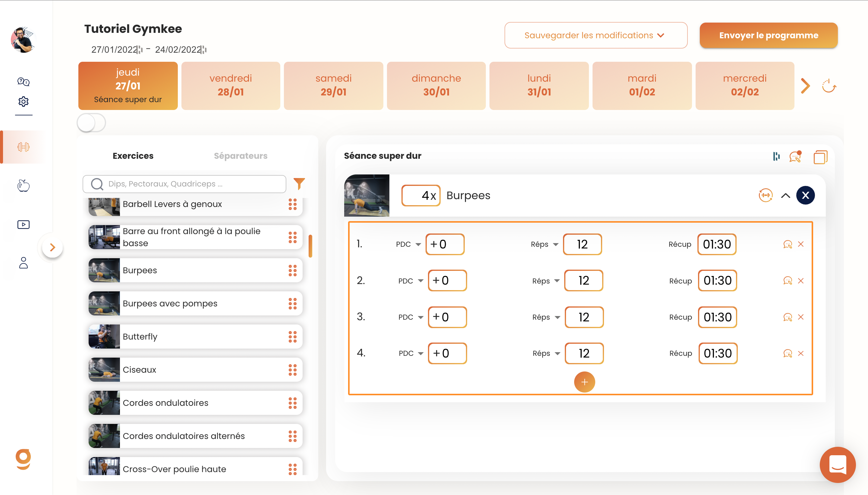Image resolution: width=868 pixels, height=495 pixels.
Task: Toggle the switch below the day cards
Action: 91,123
